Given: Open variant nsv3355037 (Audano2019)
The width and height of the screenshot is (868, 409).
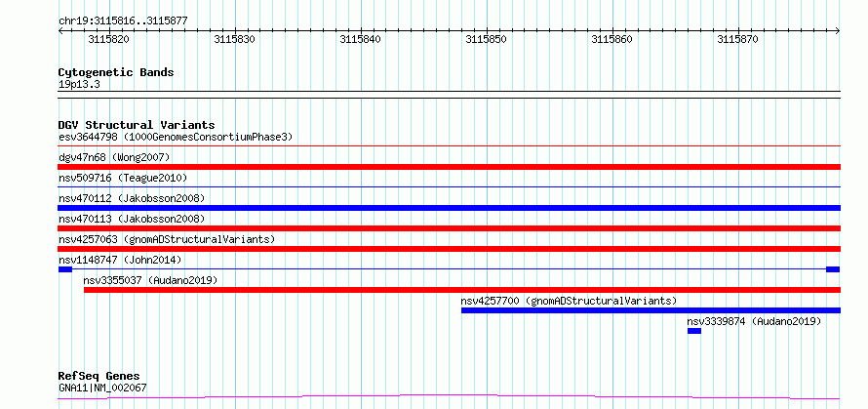Looking at the screenshot, I should [150, 280].
